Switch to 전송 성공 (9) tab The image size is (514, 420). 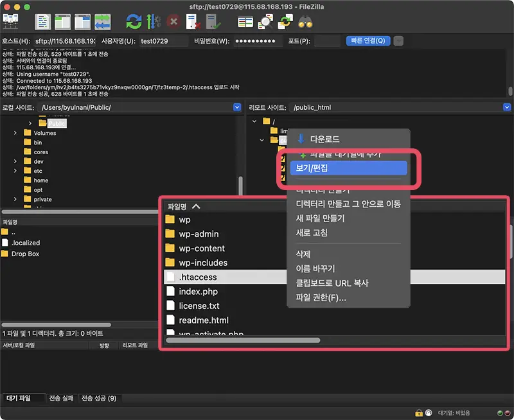click(x=99, y=398)
